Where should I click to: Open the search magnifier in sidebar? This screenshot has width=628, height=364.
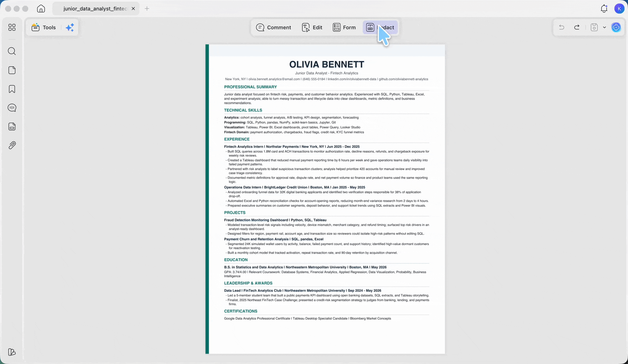(x=12, y=51)
